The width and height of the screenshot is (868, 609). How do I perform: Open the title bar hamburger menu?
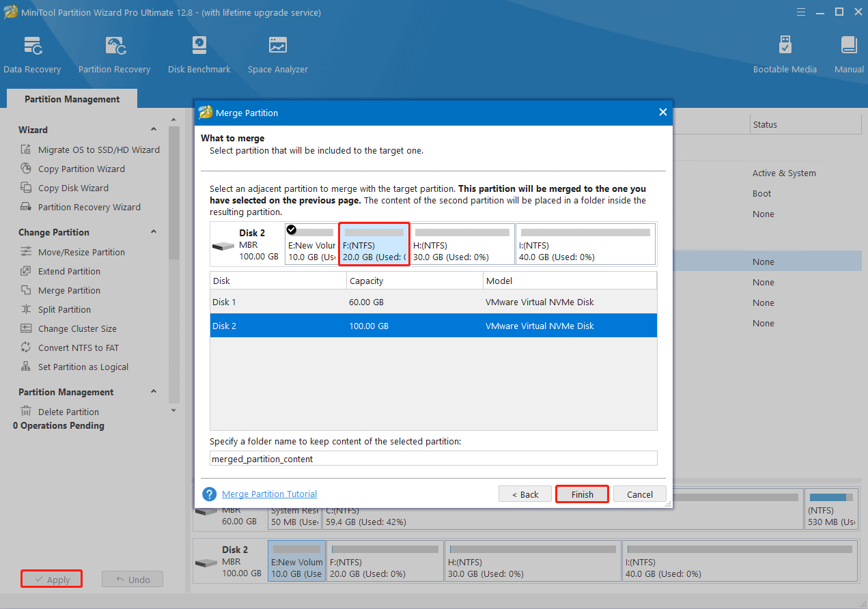coord(800,12)
